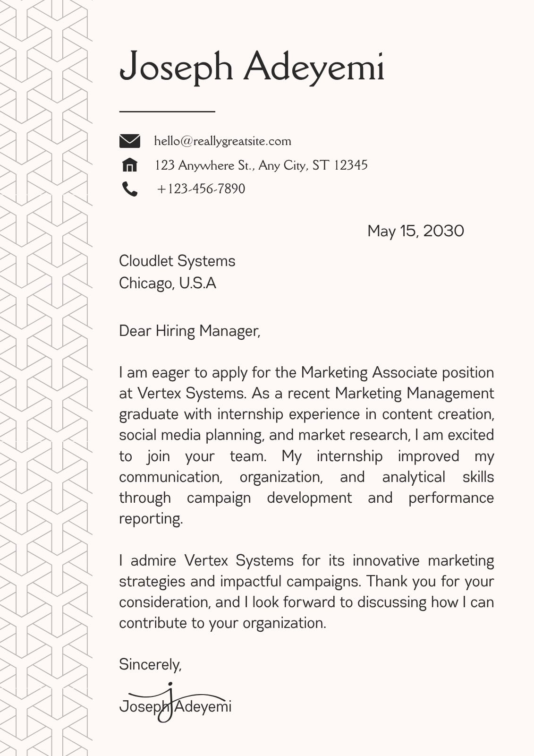
Task: Click the 123 Anywhere St. address line
Action: pyautogui.click(x=261, y=165)
